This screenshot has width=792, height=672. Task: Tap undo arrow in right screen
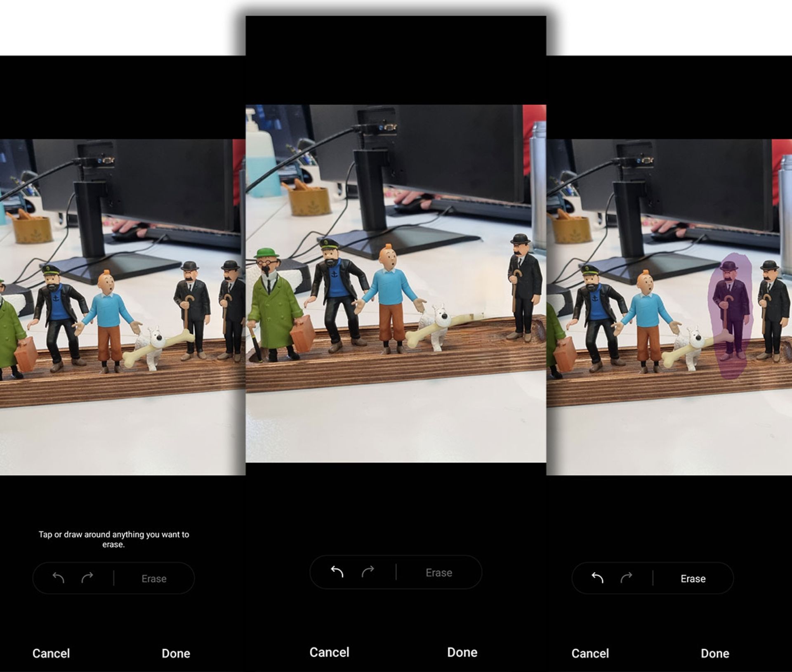point(597,578)
